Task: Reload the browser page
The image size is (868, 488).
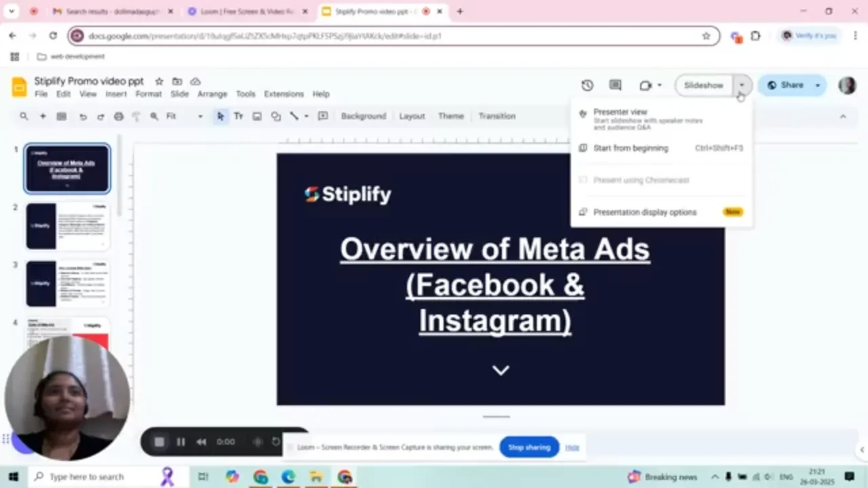Action: 53,36
